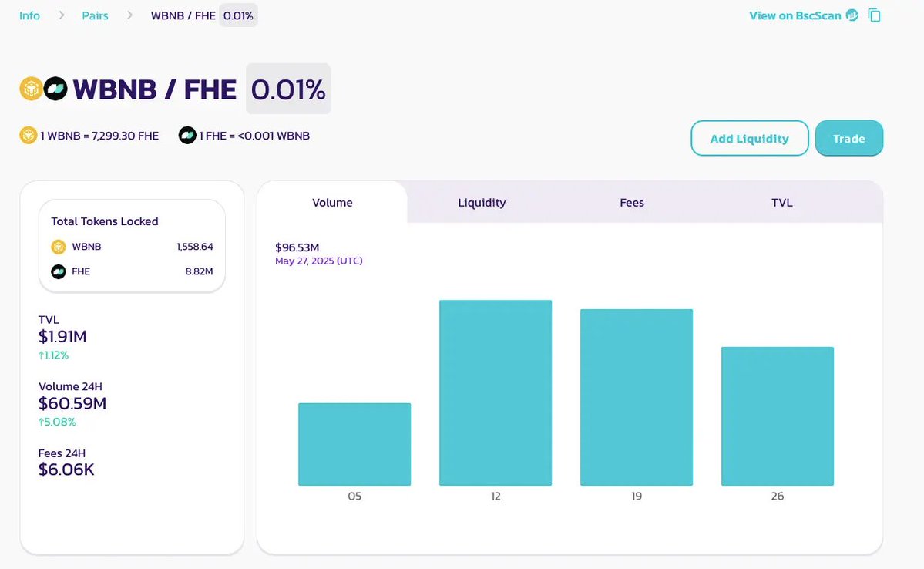Click the BscScan logo icon
924x569 pixels.
tap(852, 15)
